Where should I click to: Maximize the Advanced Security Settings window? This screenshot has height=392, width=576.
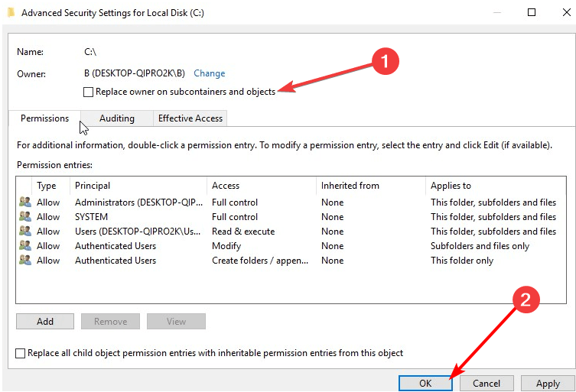531,12
